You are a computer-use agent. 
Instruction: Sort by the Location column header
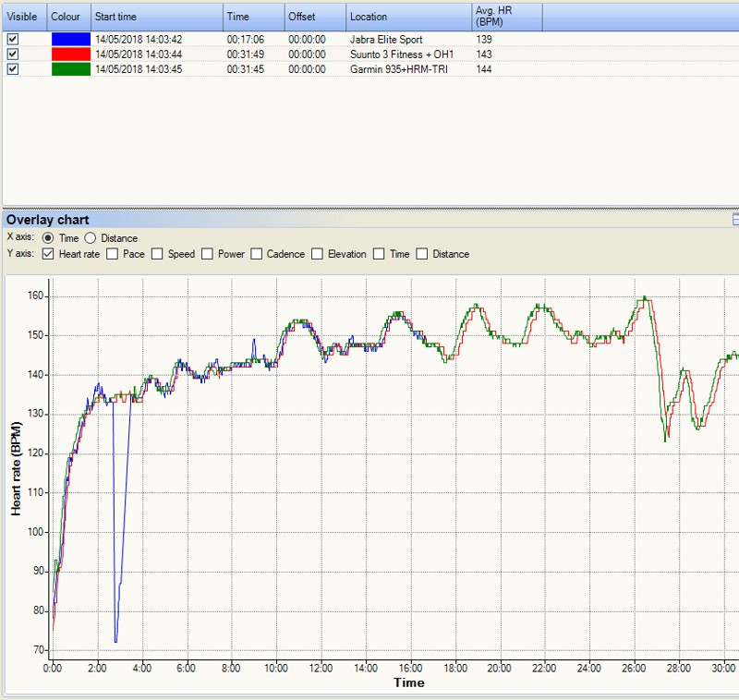click(x=406, y=17)
